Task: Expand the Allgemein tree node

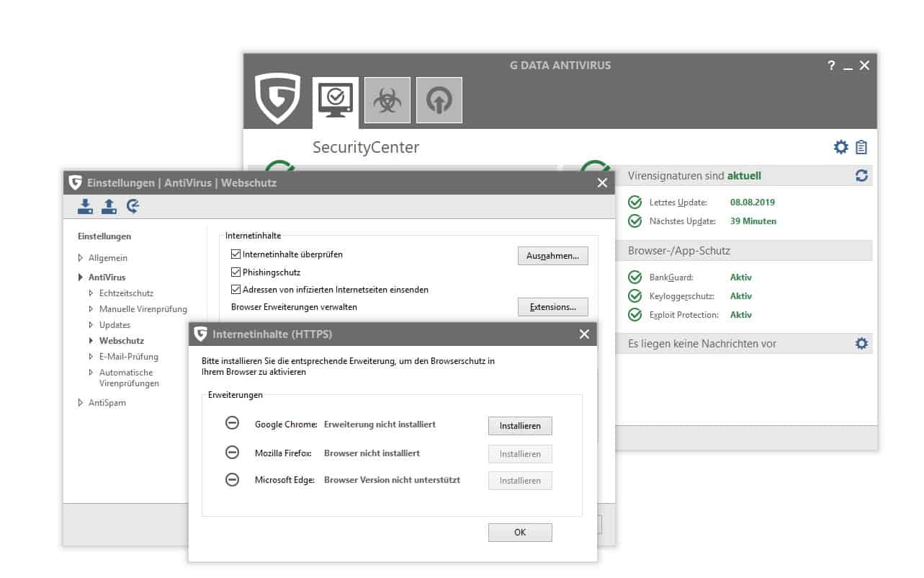Action: click(81, 258)
